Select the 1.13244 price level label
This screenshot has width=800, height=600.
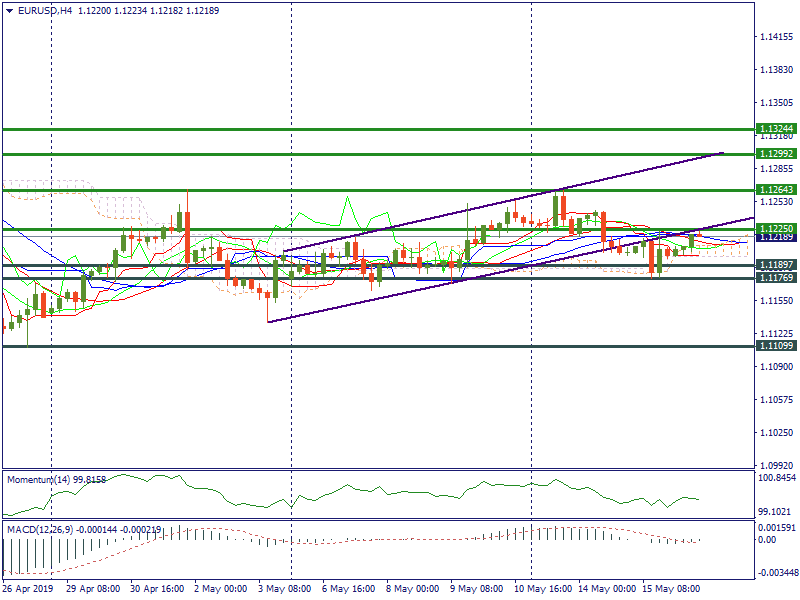pos(776,129)
